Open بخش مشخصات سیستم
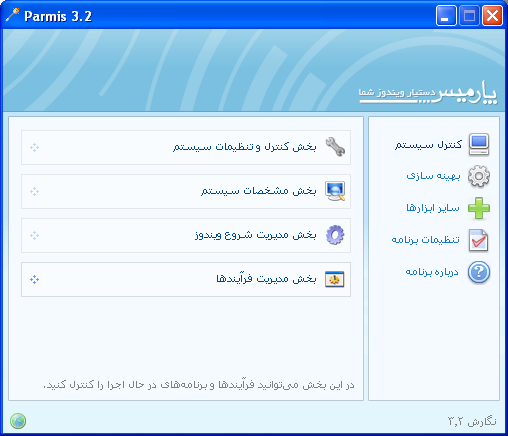 tap(186, 191)
